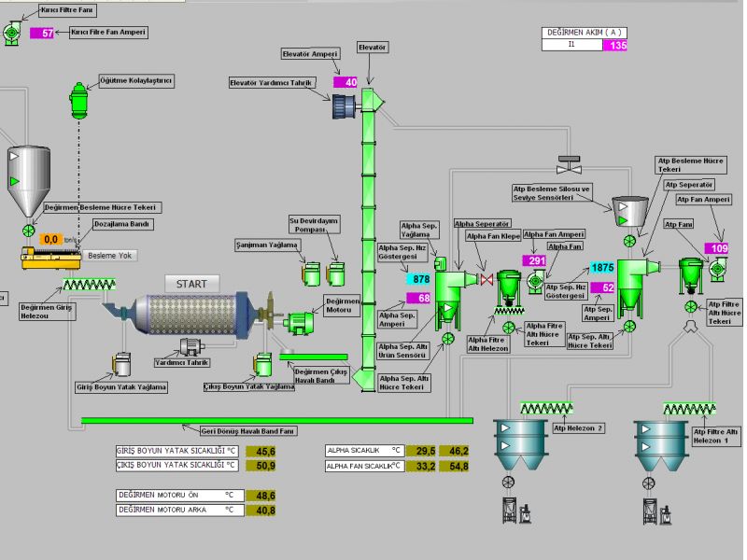The image size is (747, 560).
Task: Click the START button above the mill
Action: point(191,283)
